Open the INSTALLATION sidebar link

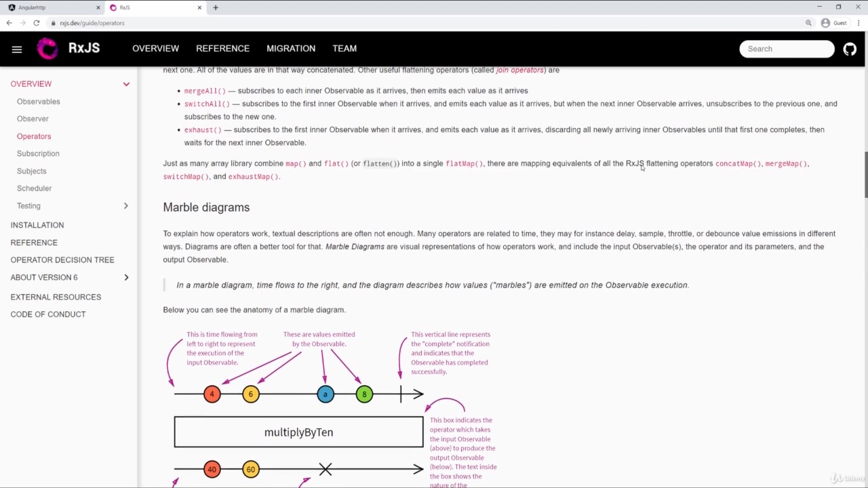(37, 225)
